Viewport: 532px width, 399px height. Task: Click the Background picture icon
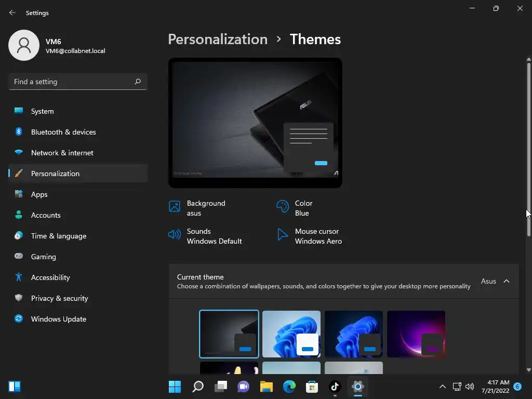click(175, 206)
